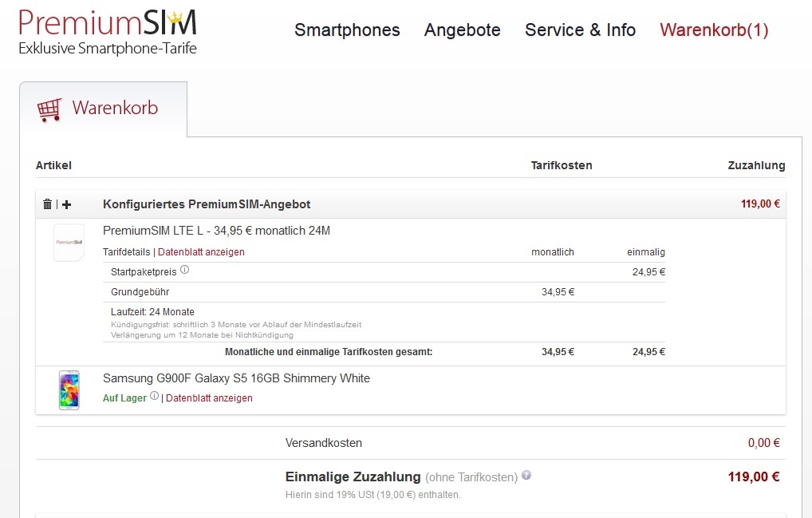The width and height of the screenshot is (812, 518).
Task: Open Tarifdetails link
Action: 126,252
